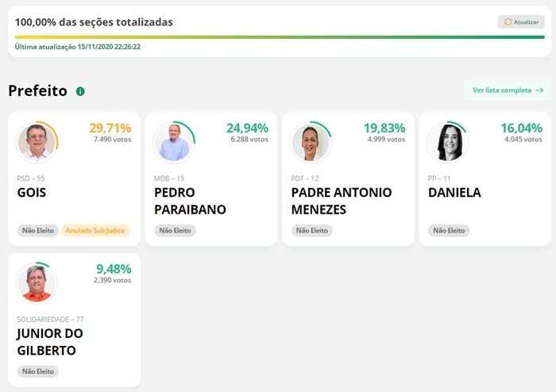
Task: Click the refresh icon in Atualizar button
Action: (x=508, y=22)
